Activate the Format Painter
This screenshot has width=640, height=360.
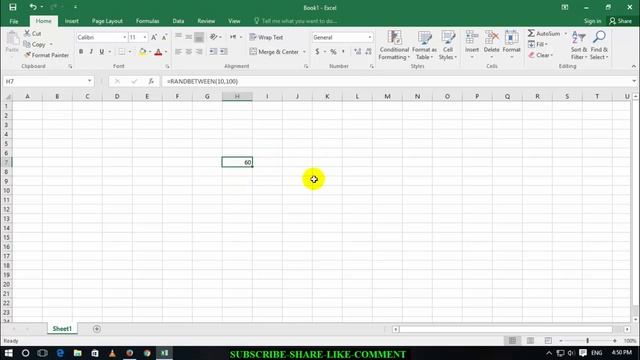[46, 55]
